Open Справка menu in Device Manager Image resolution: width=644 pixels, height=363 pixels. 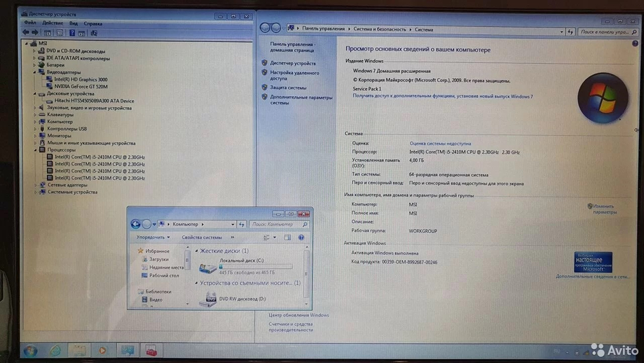93,23
